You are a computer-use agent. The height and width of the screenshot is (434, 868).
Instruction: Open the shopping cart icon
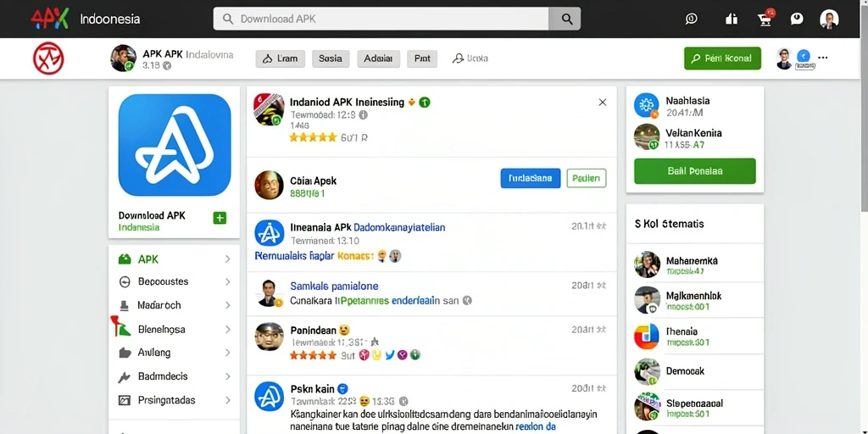pos(765,19)
